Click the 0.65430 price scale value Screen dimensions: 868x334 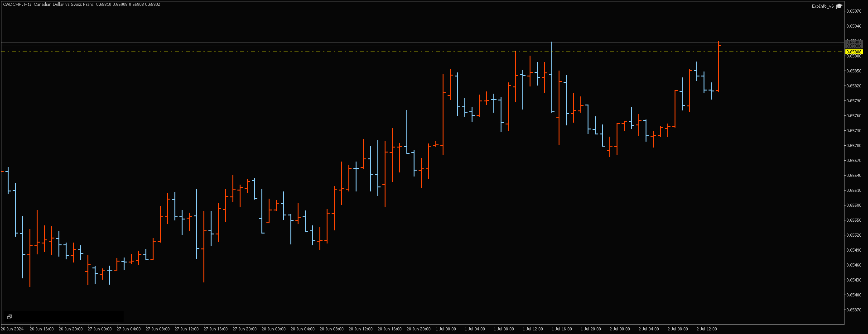854,280
